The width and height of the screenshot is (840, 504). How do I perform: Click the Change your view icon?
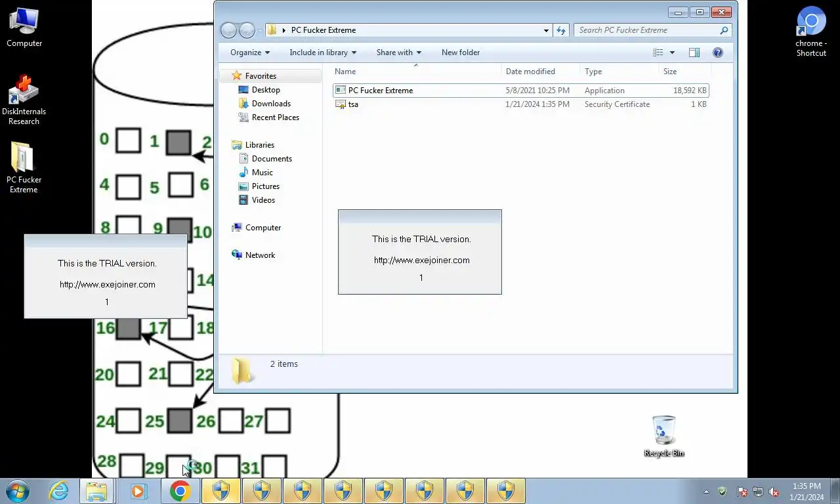click(658, 52)
